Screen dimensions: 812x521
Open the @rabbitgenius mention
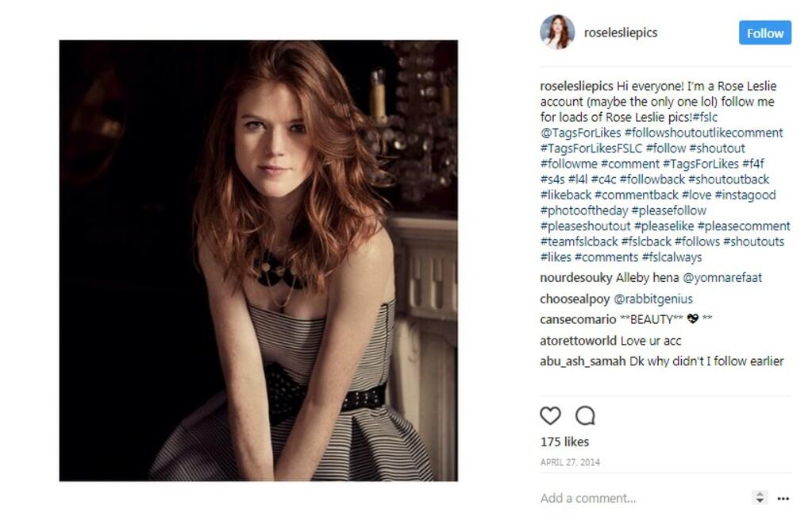click(x=653, y=299)
